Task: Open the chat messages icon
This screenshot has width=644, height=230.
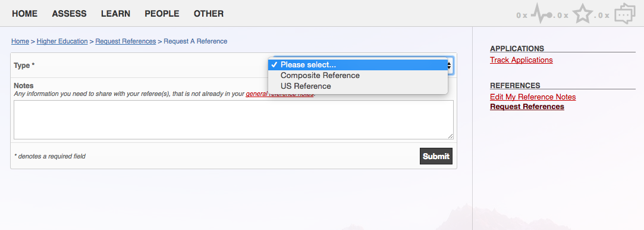Action: point(625,13)
